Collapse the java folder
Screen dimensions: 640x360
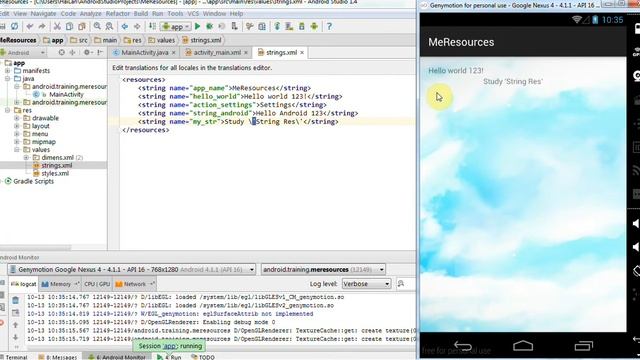(x=8, y=78)
